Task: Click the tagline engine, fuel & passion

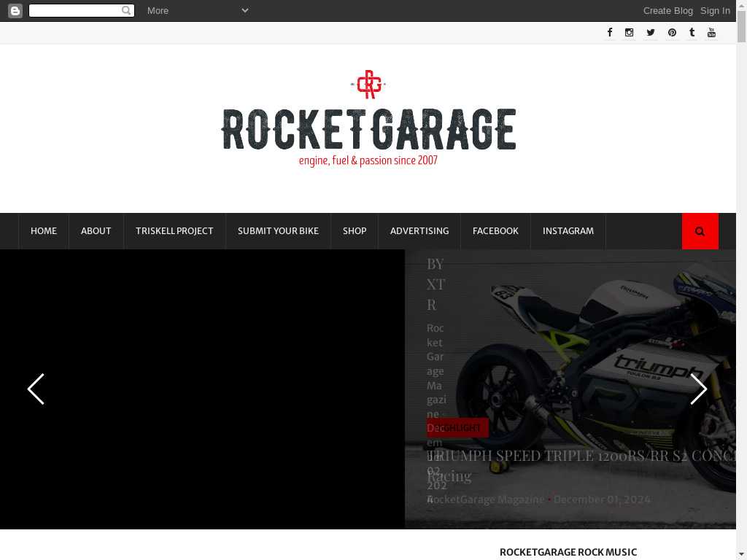Action: tap(368, 160)
